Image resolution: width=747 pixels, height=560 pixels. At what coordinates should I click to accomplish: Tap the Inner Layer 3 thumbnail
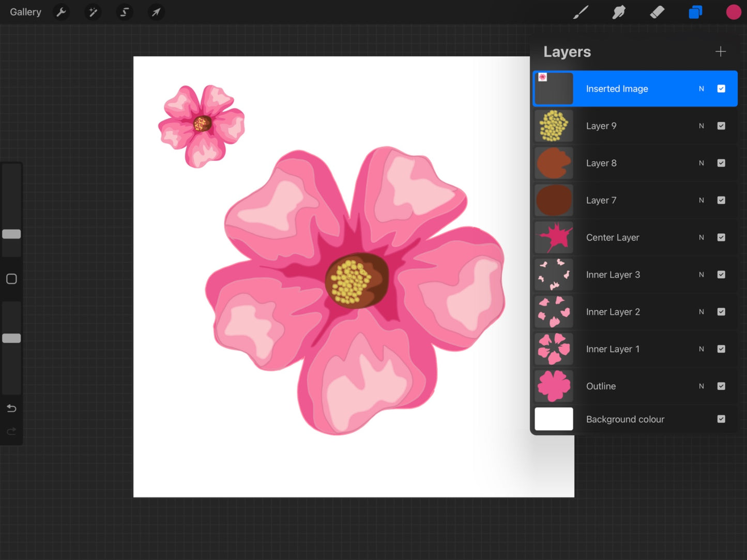coord(554,275)
